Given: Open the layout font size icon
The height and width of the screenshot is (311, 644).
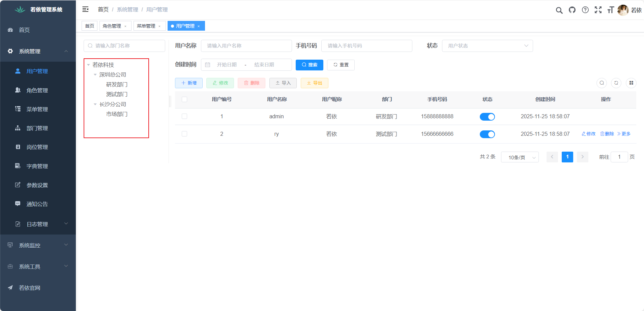Looking at the screenshot, I should point(611,10).
